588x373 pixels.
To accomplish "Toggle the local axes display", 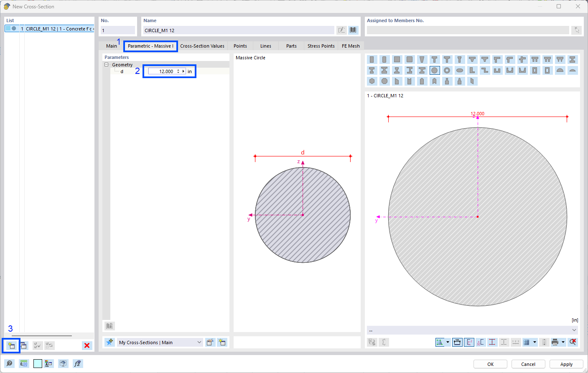I will click(x=469, y=342).
